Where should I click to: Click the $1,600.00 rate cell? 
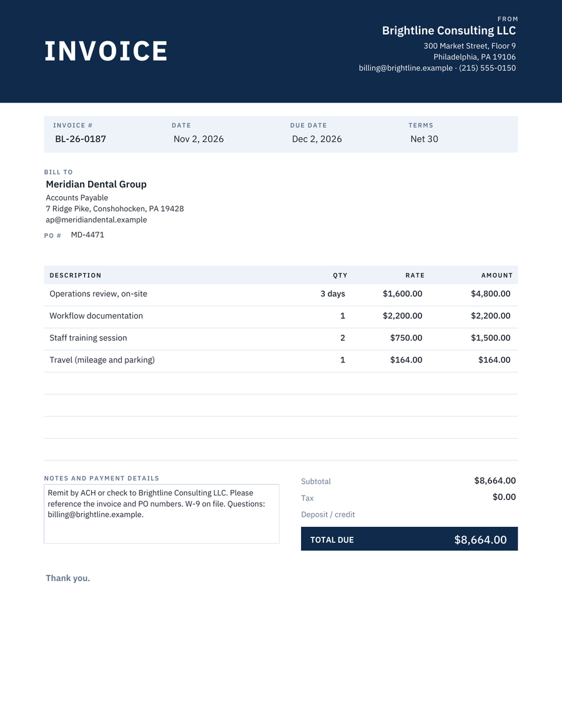pos(402,294)
